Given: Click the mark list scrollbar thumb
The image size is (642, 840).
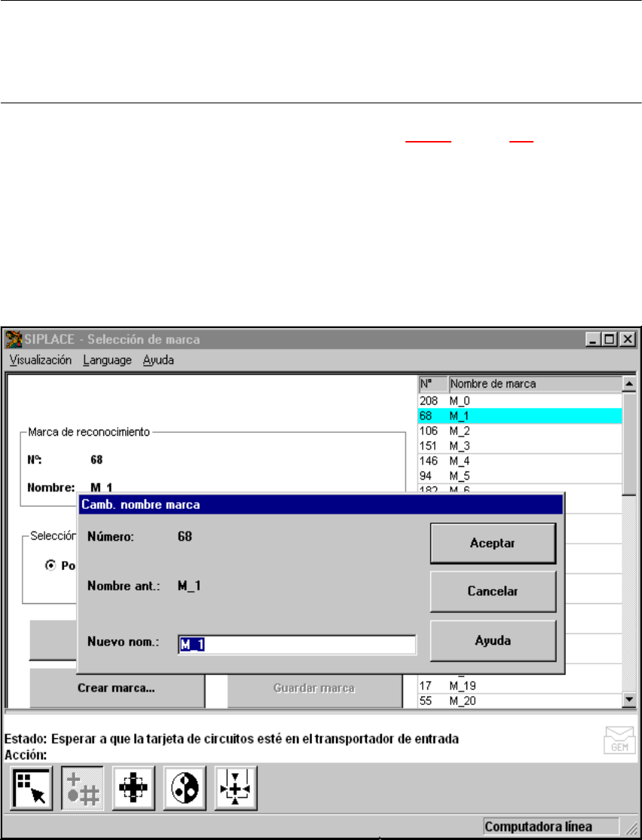Looking at the screenshot, I should point(629,443).
